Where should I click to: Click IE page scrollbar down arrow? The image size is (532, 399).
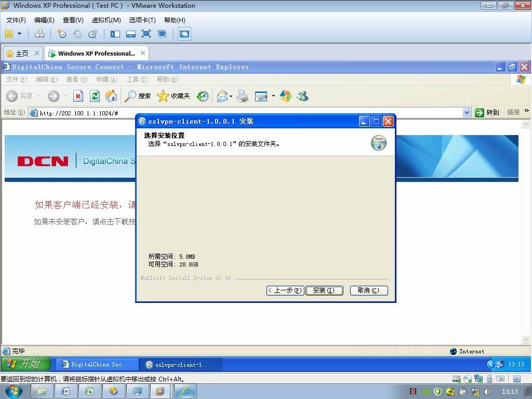(x=526, y=340)
